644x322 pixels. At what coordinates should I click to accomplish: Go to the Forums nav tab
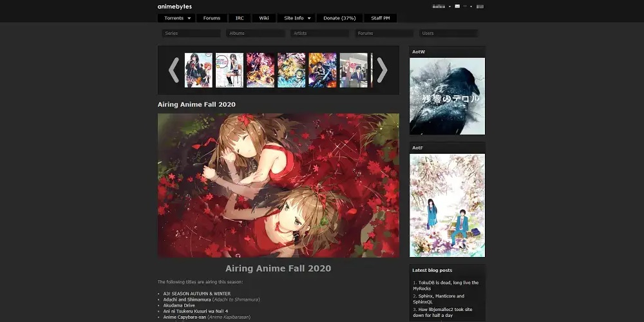[211, 18]
